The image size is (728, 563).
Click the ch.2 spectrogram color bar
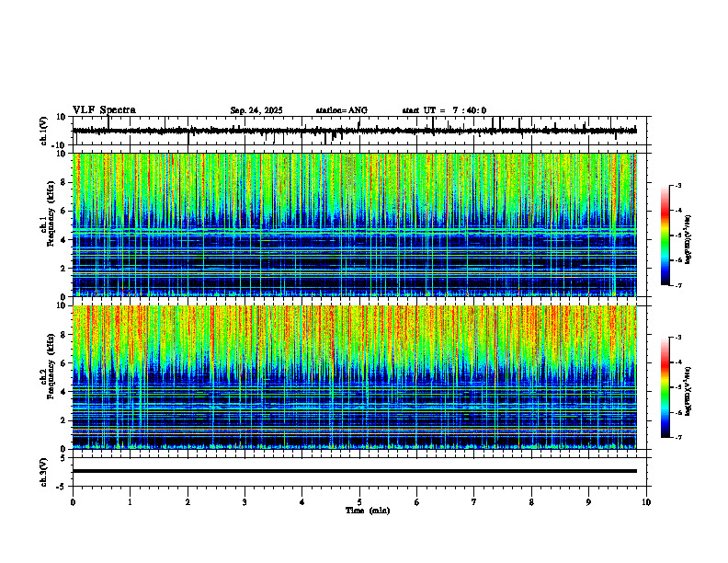click(665, 387)
